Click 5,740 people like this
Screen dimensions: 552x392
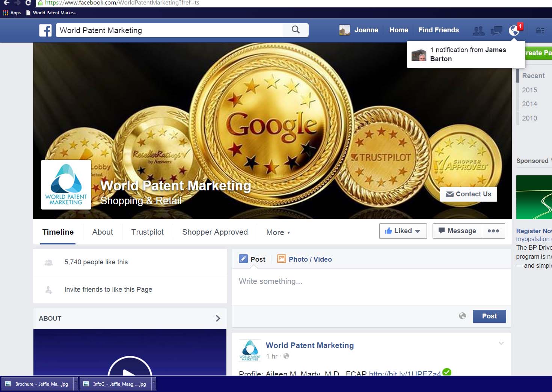click(x=96, y=262)
